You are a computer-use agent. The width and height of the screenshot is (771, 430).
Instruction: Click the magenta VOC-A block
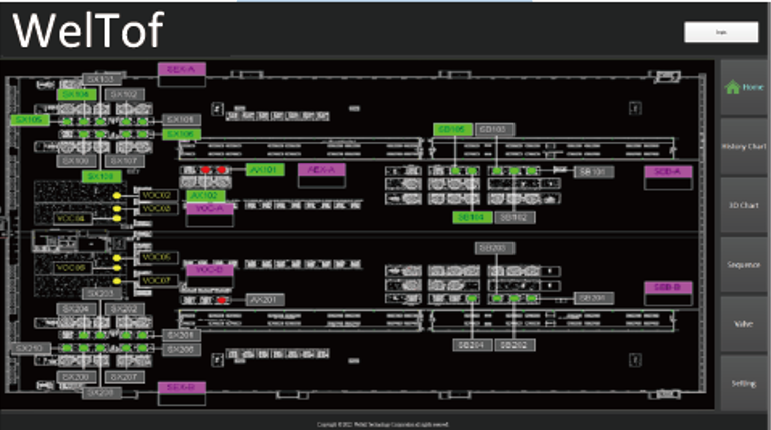coord(209,208)
